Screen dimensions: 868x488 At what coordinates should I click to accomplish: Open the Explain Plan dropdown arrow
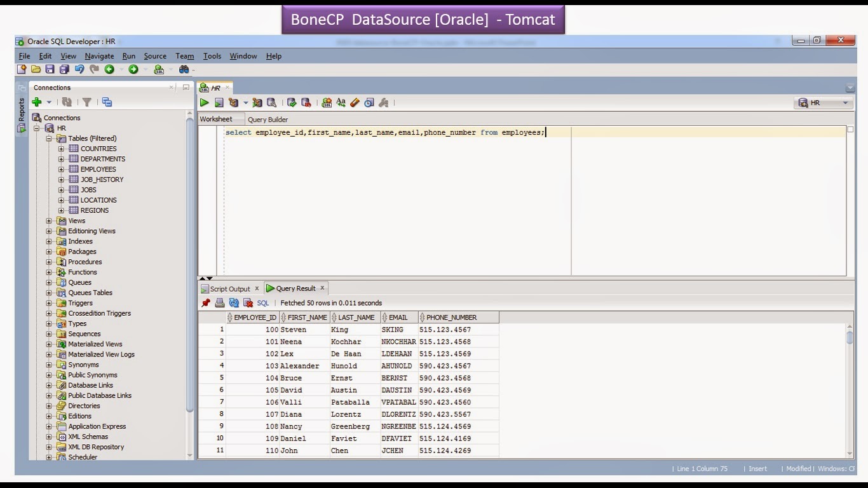click(x=246, y=103)
